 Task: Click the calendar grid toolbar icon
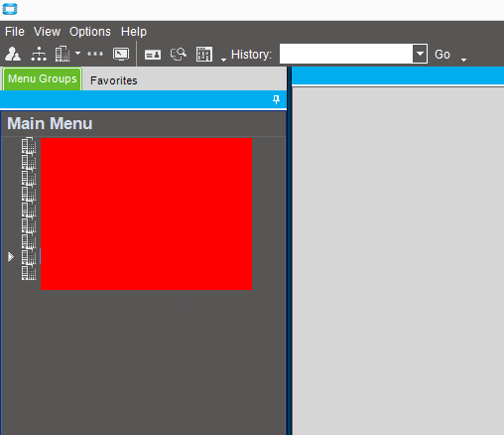pyautogui.click(x=204, y=54)
